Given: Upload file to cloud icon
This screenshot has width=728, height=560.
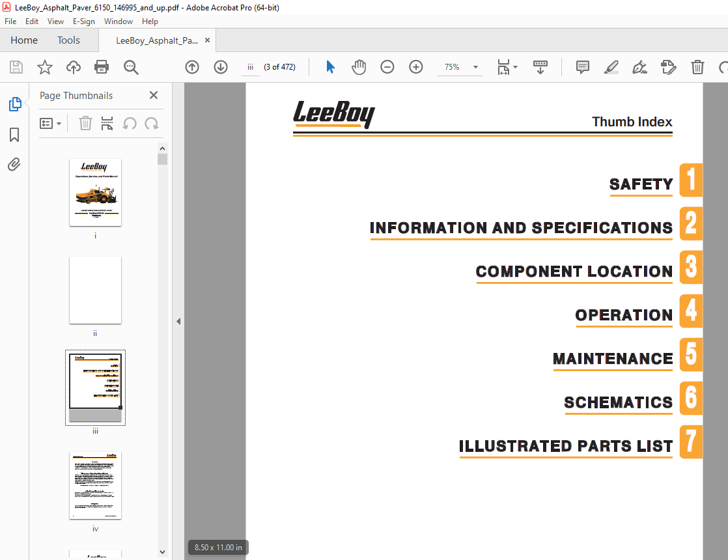Looking at the screenshot, I should 74,67.
